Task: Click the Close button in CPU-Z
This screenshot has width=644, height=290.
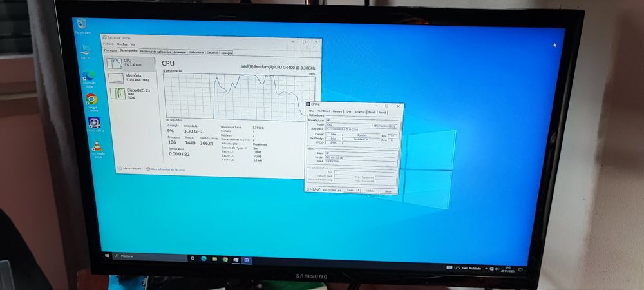Action: click(x=388, y=191)
